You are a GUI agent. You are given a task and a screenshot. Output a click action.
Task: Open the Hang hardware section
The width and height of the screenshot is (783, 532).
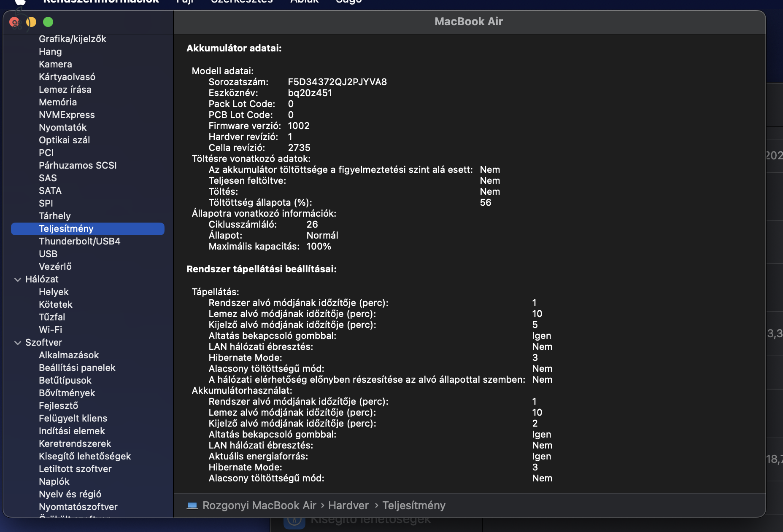coord(50,51)
